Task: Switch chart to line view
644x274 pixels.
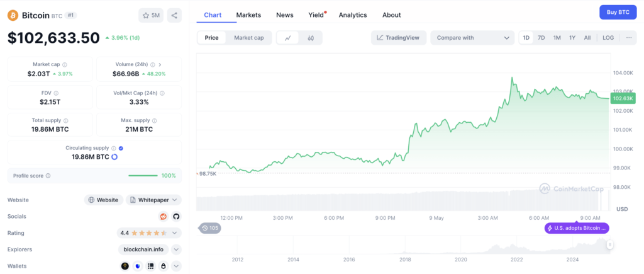Action: 288,38
